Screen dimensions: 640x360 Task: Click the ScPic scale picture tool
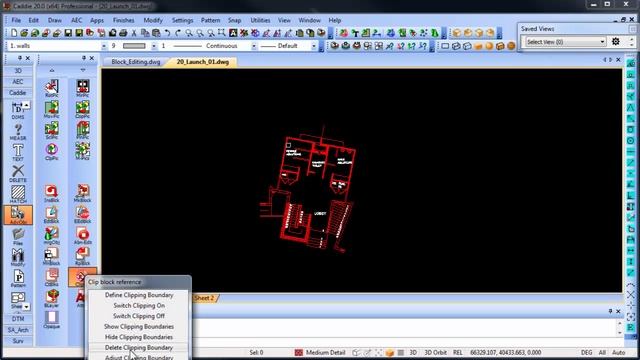(51, 131)
